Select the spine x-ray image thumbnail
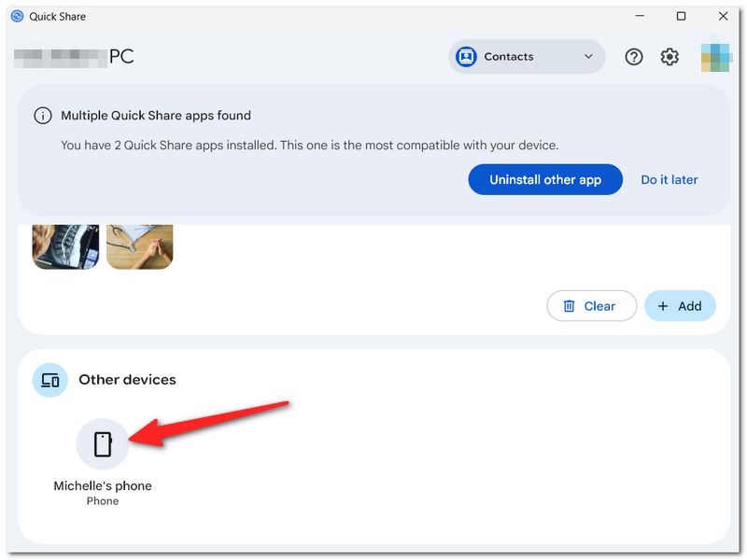The width and height of the screenshot is (747, 560). point(65,246)
